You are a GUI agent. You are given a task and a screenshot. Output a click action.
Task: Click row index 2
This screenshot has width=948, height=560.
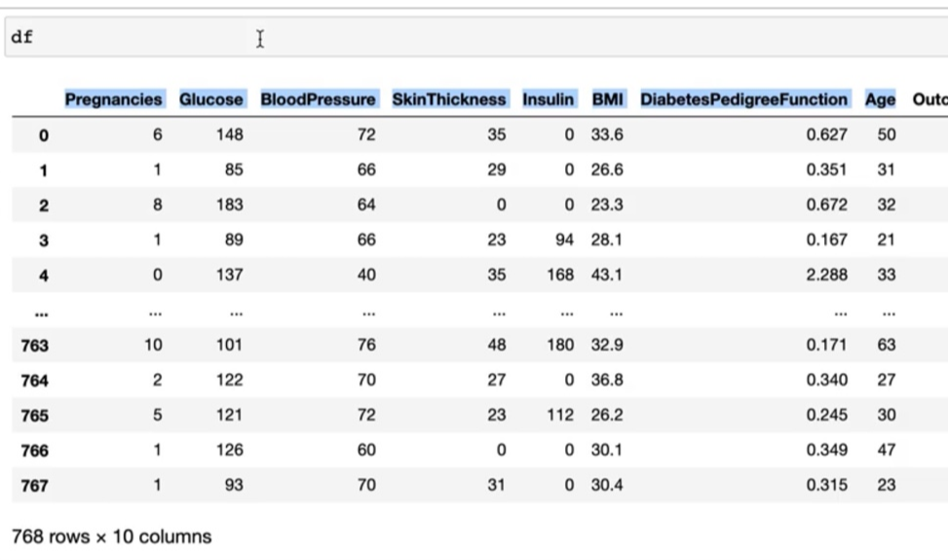click(x=44, y=205)
